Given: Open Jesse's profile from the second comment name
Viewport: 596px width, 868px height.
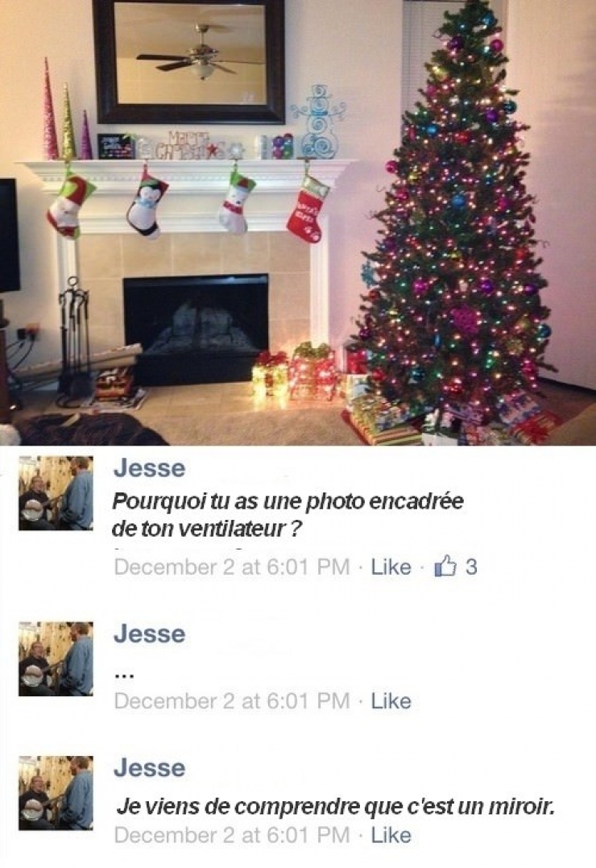Looking at the screenshot, I should [x=150, y=633].
